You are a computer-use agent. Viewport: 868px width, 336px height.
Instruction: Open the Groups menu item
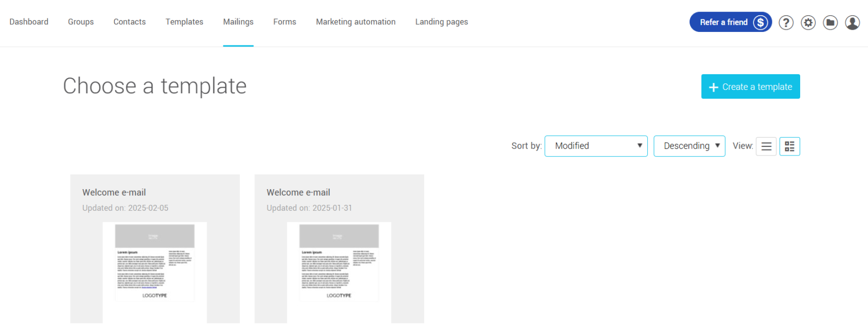click(x=81, y=22)
